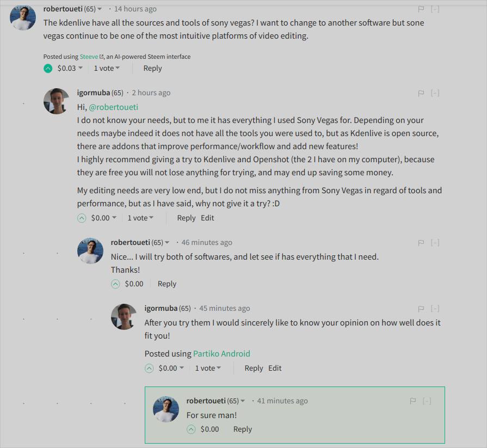
Task: Edit igormuba's 2 hours ago comment
Action: 207,218
